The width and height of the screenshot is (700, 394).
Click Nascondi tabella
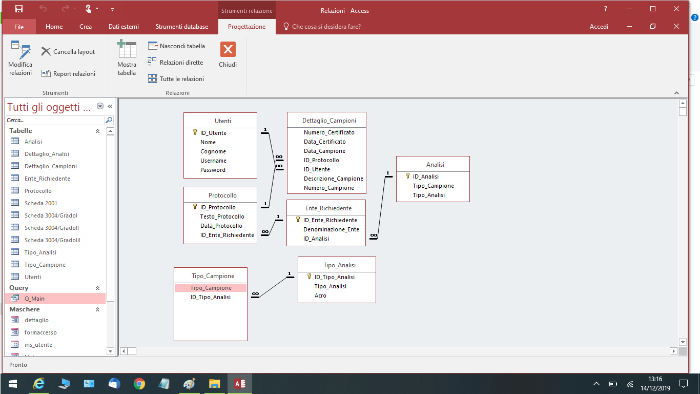pos(176,46)
